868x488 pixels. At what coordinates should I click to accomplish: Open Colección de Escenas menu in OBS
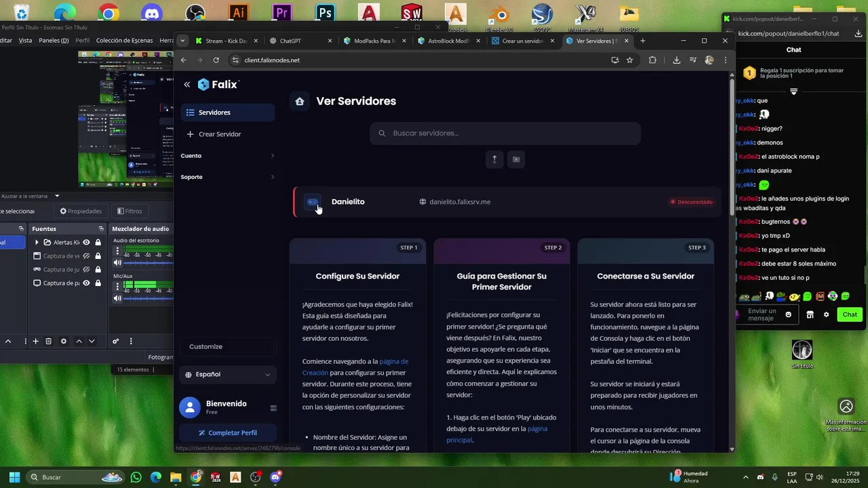point(125,41)
